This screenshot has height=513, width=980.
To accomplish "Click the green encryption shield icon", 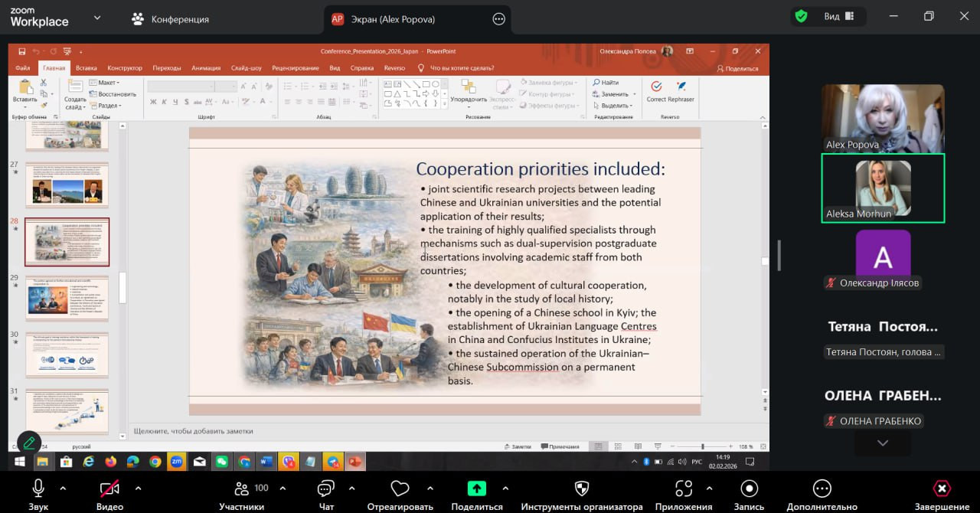I will [801, 16].
